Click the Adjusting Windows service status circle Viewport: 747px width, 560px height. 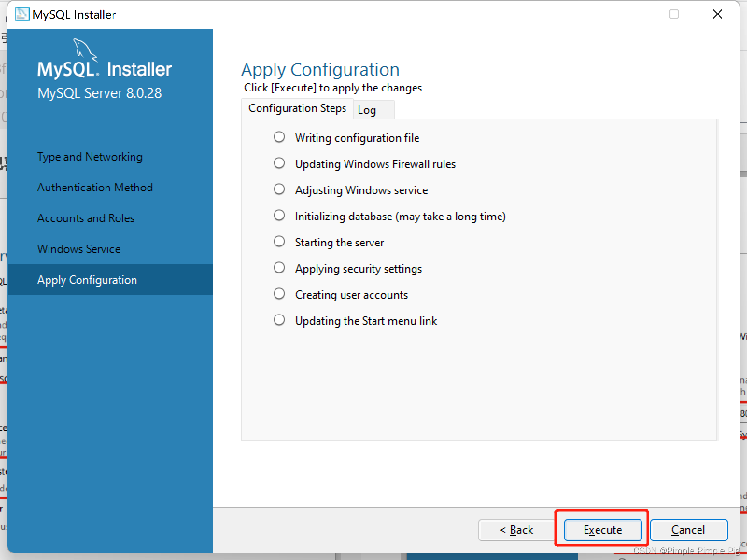(279, 189)
